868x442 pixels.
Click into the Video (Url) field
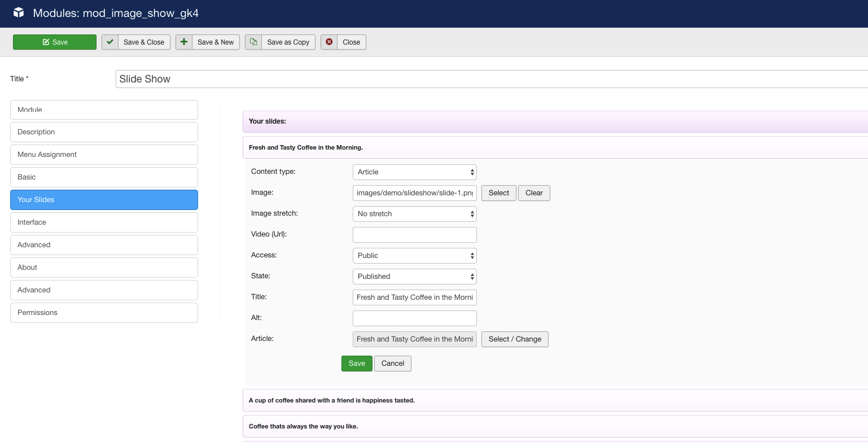414,235
